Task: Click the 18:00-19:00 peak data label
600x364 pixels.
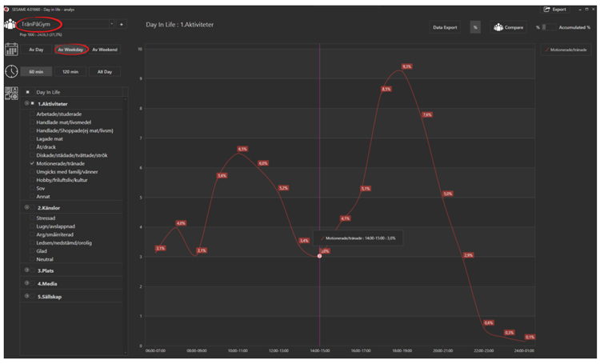Action: (406, 66)
